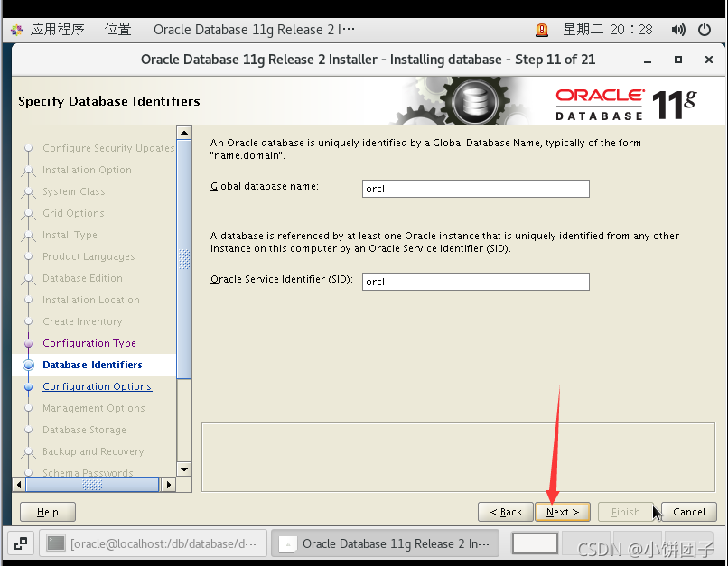Viewport: 728px width, 566px height.
Task: Open the 应用程序 (Applications) menu
Action: [57, 30]
